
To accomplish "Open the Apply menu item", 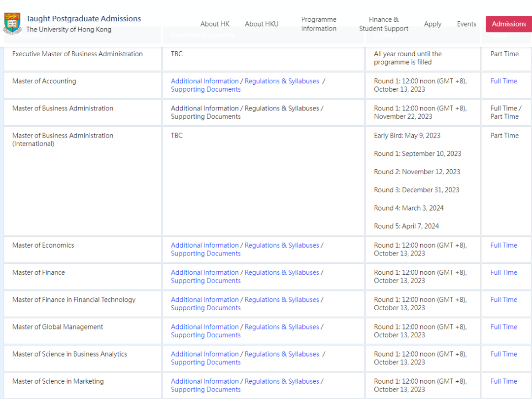I will pyautogui.click(x=432, y=24).
